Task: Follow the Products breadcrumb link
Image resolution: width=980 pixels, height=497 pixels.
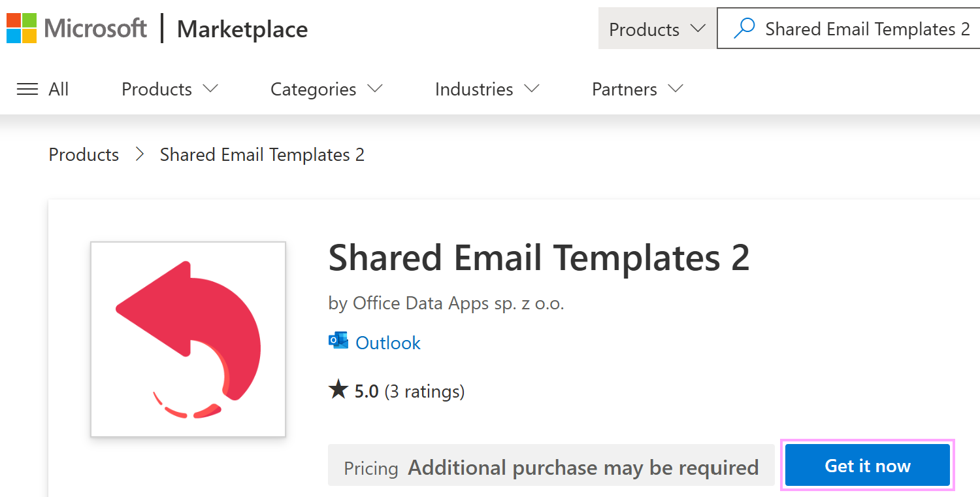Action: tap(83, 154)
